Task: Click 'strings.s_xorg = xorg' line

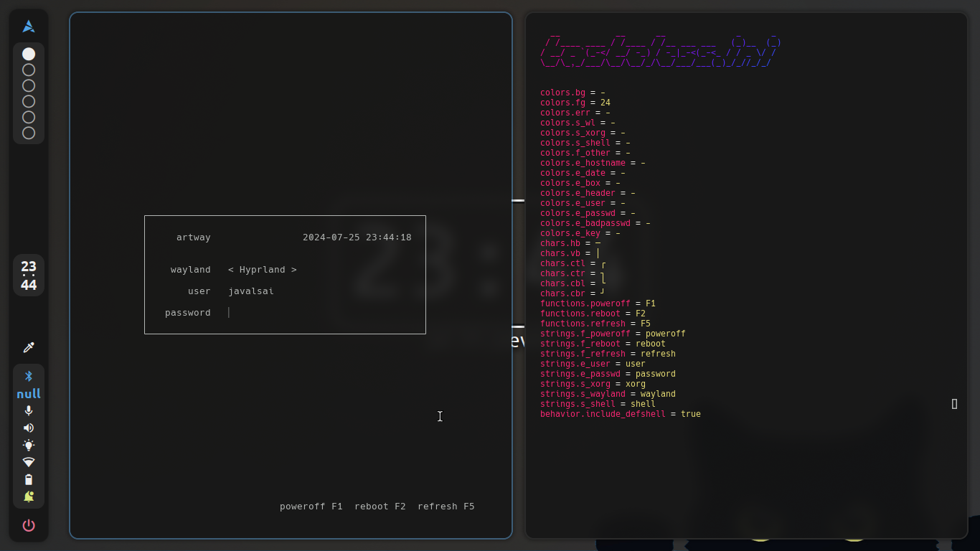Action: 593,384
